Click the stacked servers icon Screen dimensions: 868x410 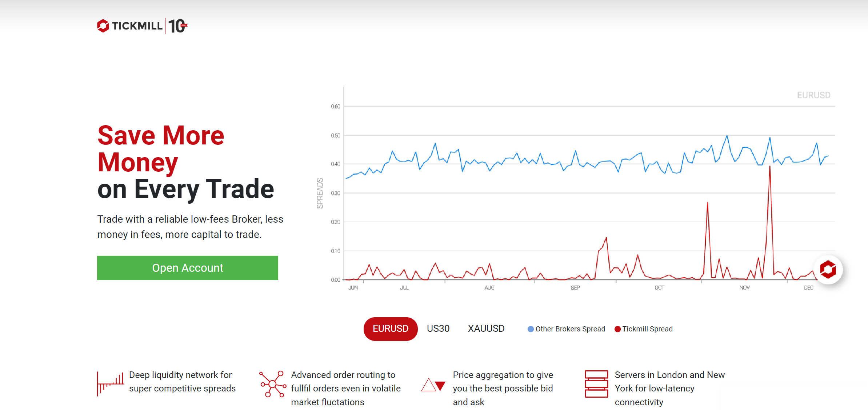596,384
